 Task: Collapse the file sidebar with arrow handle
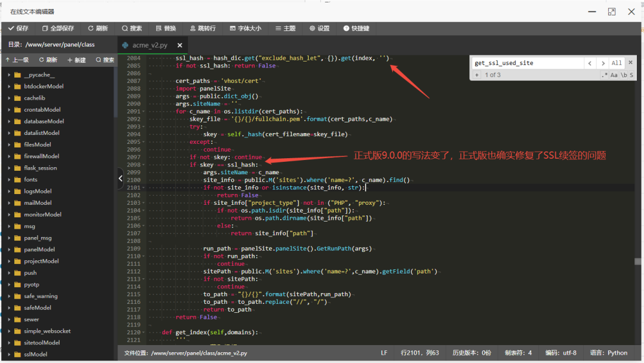tap(120, 179)
